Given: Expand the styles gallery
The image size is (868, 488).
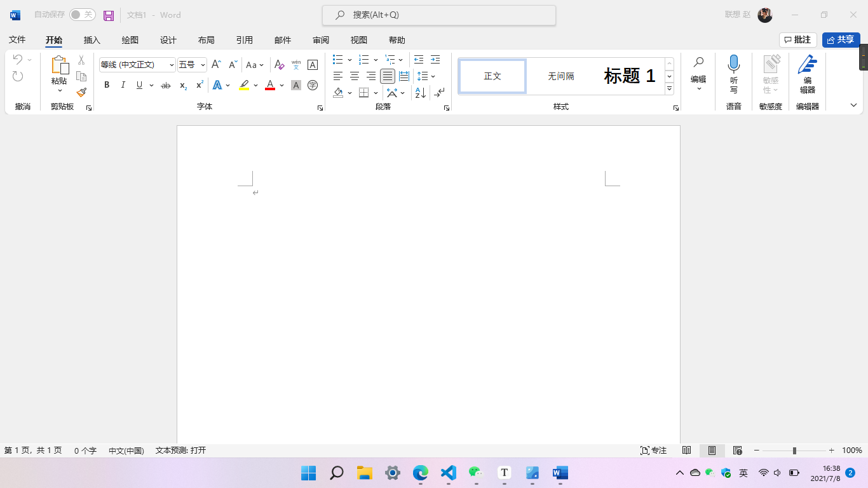Looking at the screenshot, I should pos(670,89).
